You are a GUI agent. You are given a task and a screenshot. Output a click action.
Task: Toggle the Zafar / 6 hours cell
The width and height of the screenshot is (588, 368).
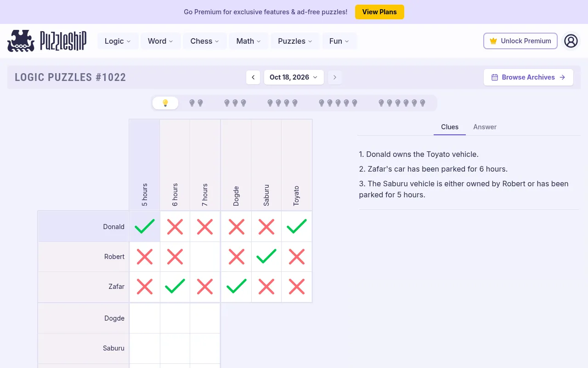[175, 287]
